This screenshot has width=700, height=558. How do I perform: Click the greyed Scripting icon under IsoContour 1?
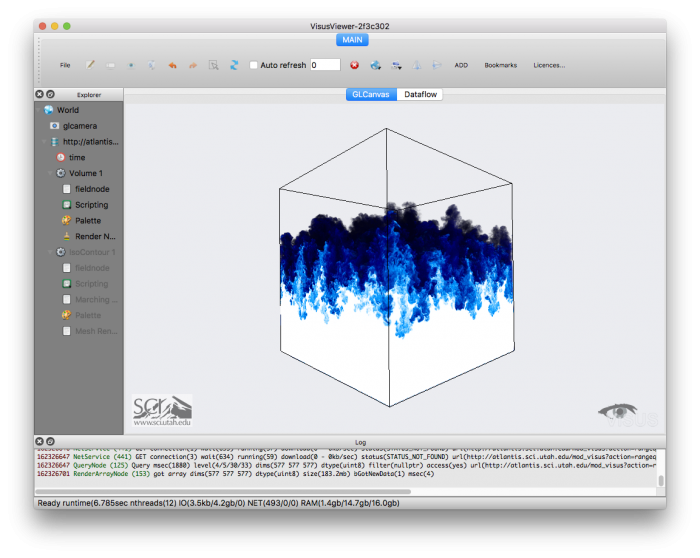[67, 284]
